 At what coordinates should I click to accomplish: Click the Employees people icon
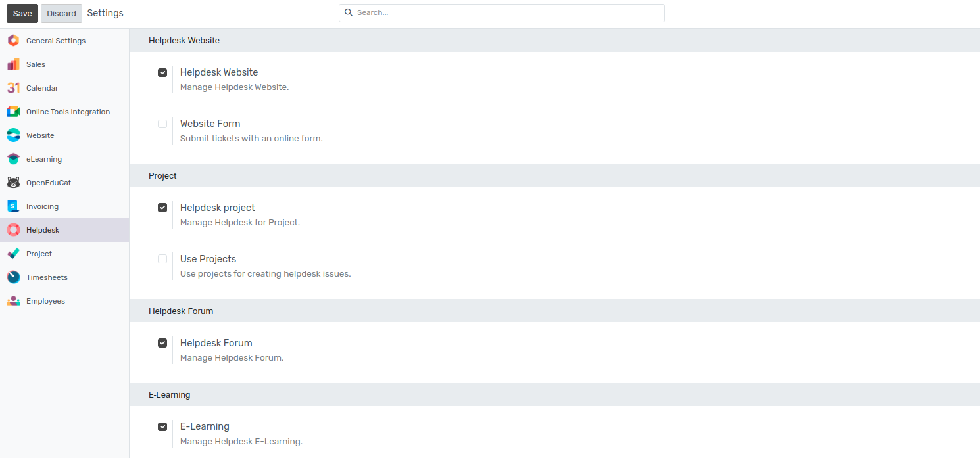pyautogui.click(x=13, y=301)
